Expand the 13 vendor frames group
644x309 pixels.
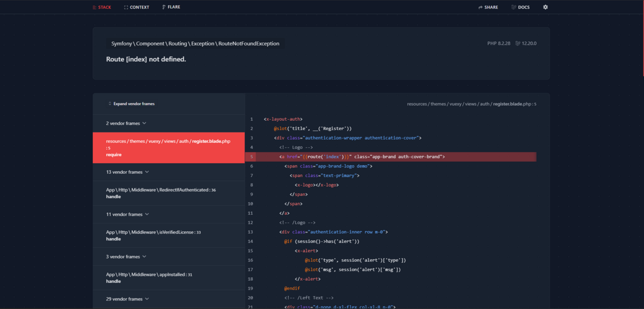click(x=147, y=172)
